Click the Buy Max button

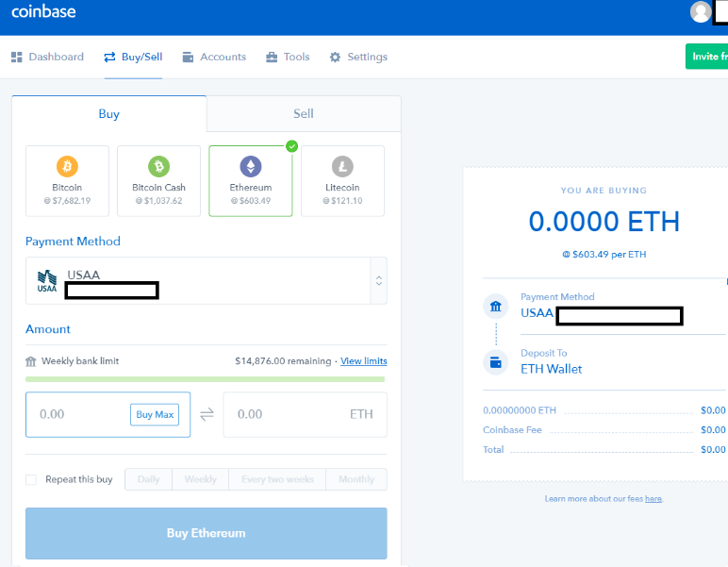(155, 414)
